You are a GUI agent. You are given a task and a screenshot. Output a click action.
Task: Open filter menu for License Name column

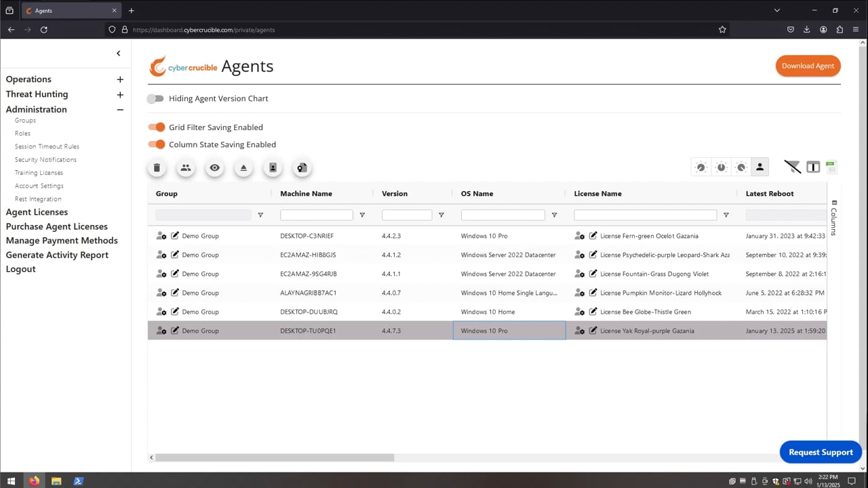pyautogui.click(x=726, y=215)
